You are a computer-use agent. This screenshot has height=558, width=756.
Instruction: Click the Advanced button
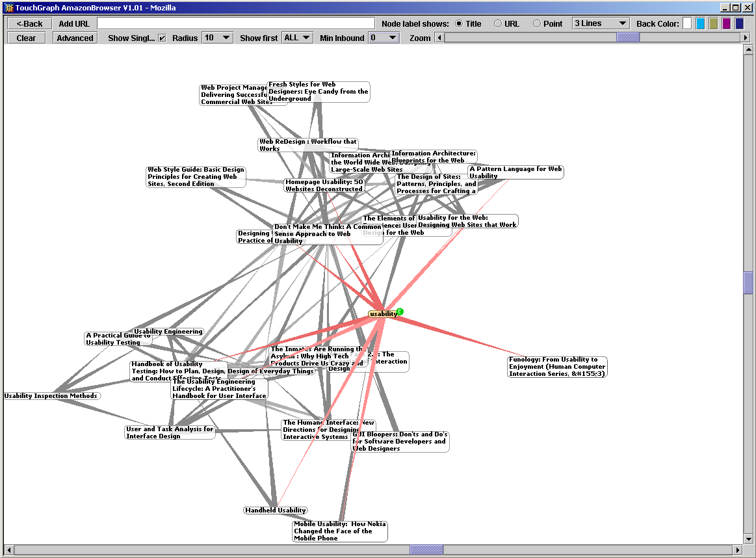75,38
